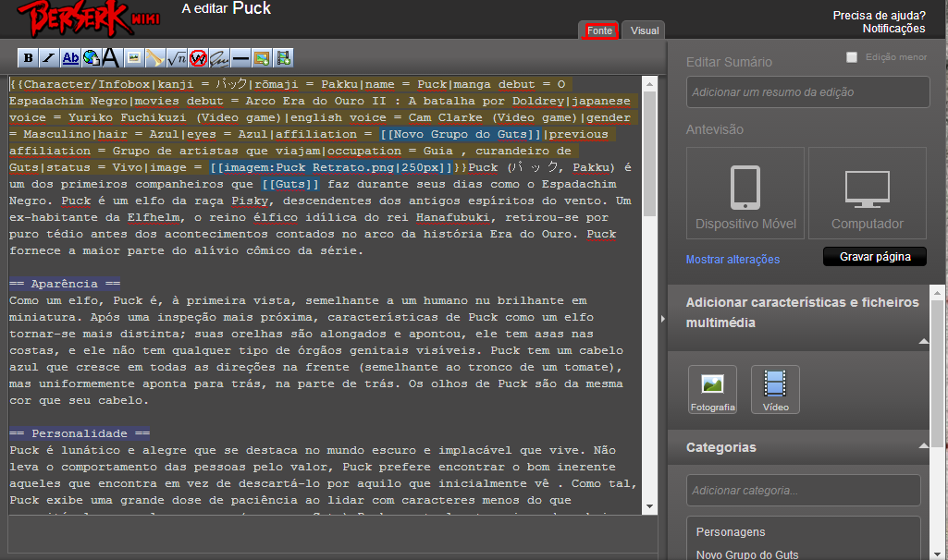Open Notificações

pyautogui.click(x=893, y=29)
